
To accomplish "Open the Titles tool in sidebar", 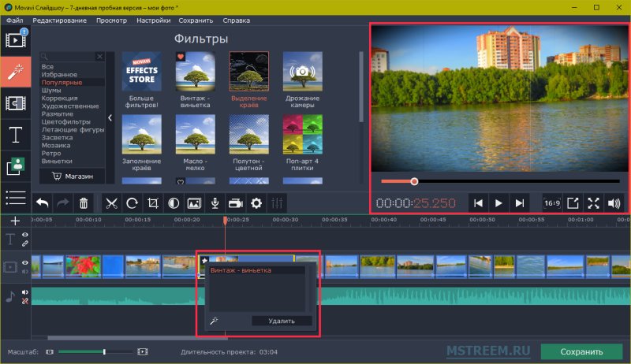I will [x=15, y=135].
